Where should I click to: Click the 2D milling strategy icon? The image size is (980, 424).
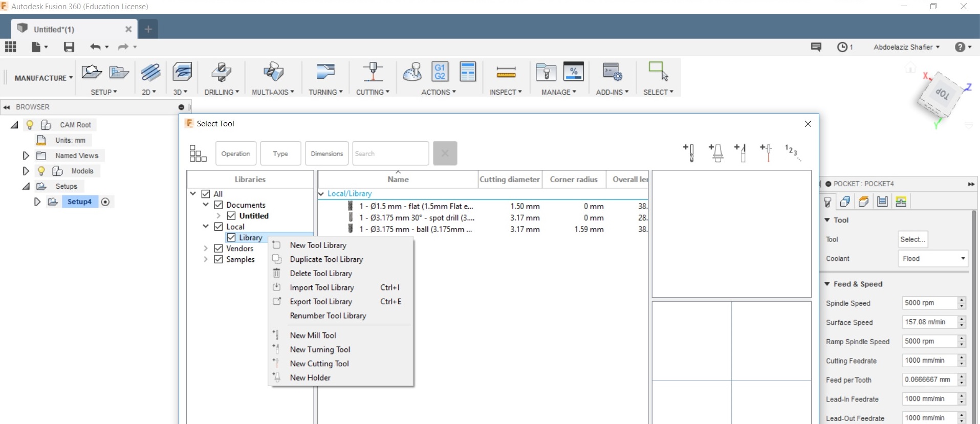point(150,72)
